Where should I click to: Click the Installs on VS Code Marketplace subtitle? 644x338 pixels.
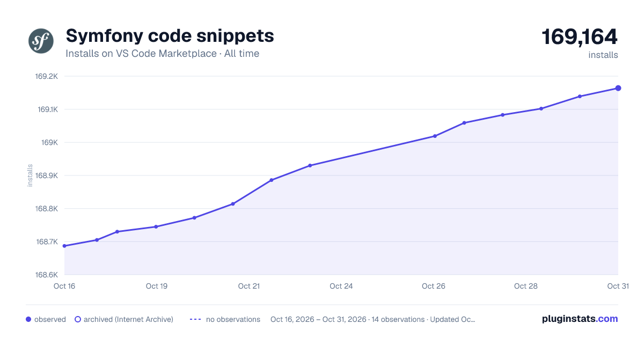coord(162,54)
